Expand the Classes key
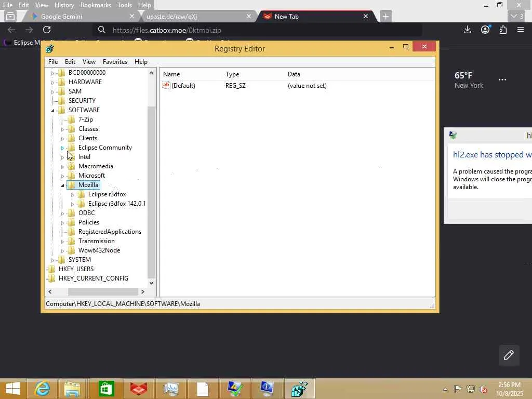Image resolution: width=532 pixels, height=399 pixels. (62, 129)
